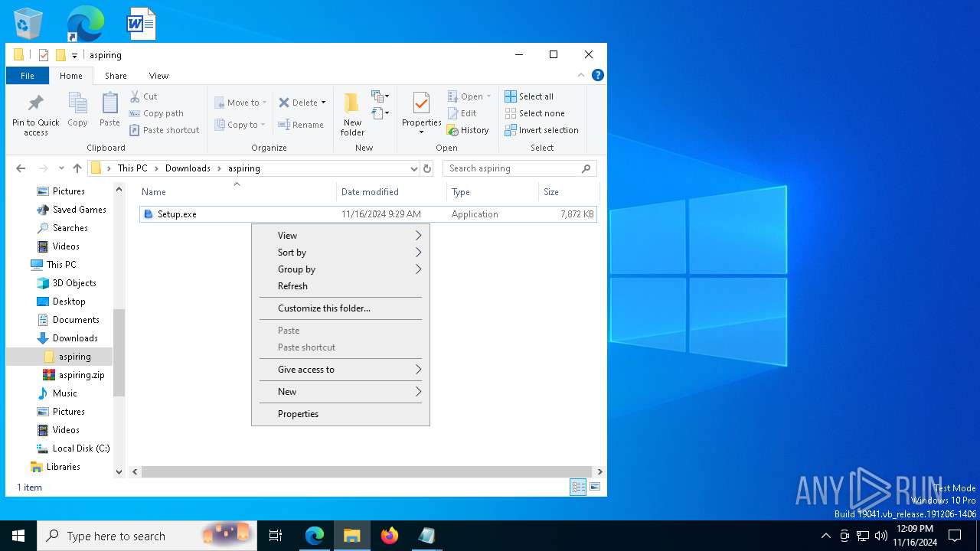Open the Open button dropdown arrow
Image resolution: width=980 pixels, height=551 pixels.
point(488,96)
